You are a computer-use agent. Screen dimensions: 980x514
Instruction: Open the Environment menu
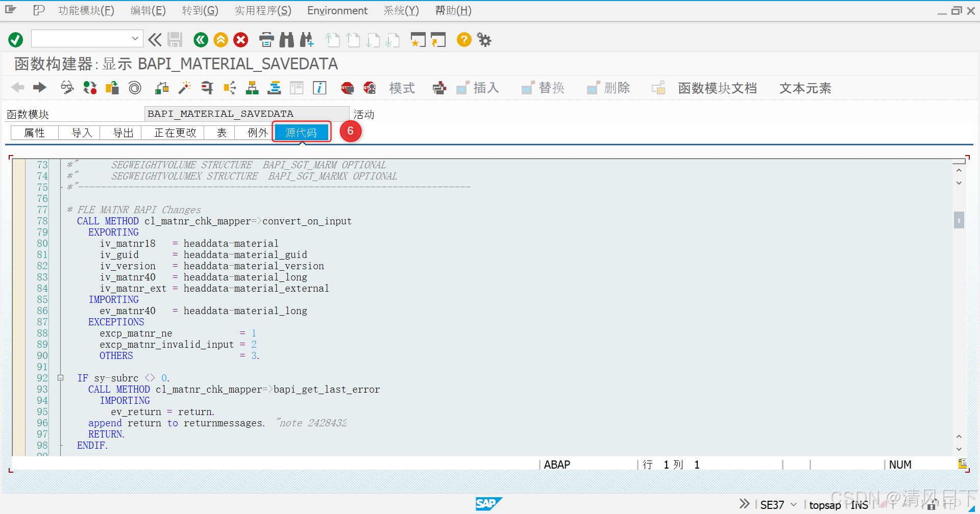coord(337,11)
